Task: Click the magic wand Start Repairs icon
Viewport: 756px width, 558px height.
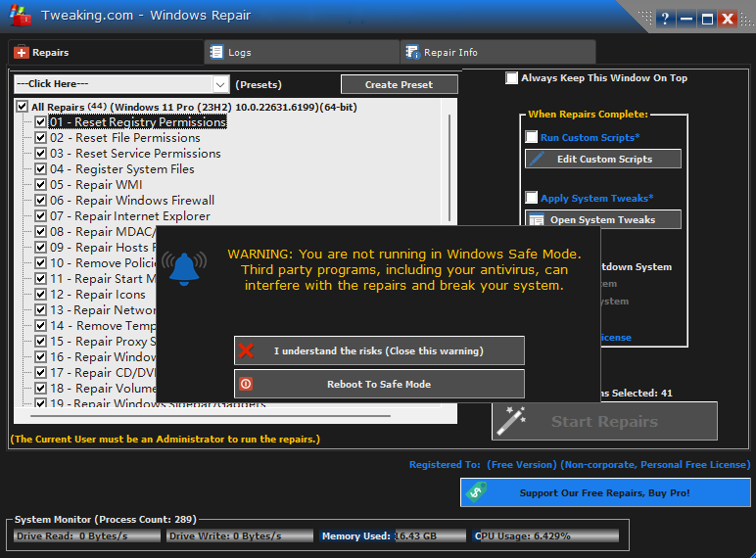Action: (509, 421)
